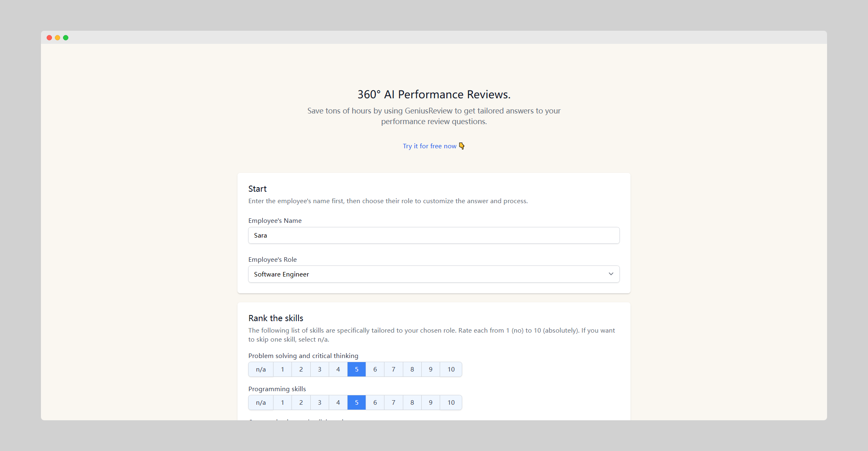
Task: Choose 1 for Programming skills
Action: click(282, 403)
